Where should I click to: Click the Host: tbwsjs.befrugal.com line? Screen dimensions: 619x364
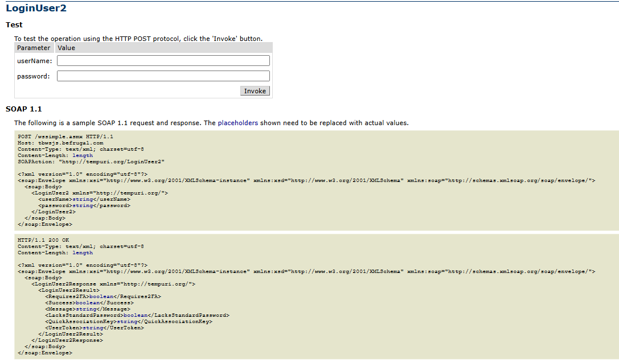point(60,143)
